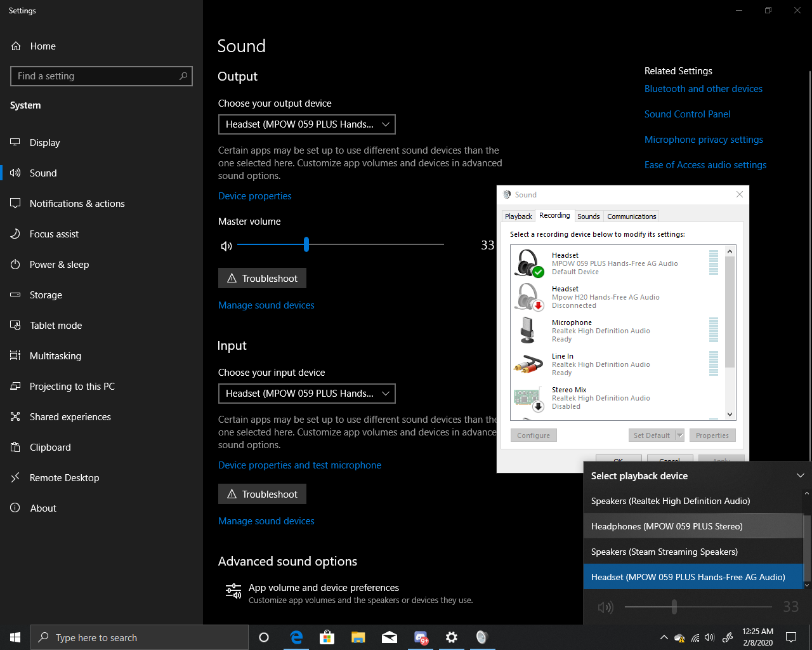
Task: Click the Set Default button
Action: tap(652, 435)
